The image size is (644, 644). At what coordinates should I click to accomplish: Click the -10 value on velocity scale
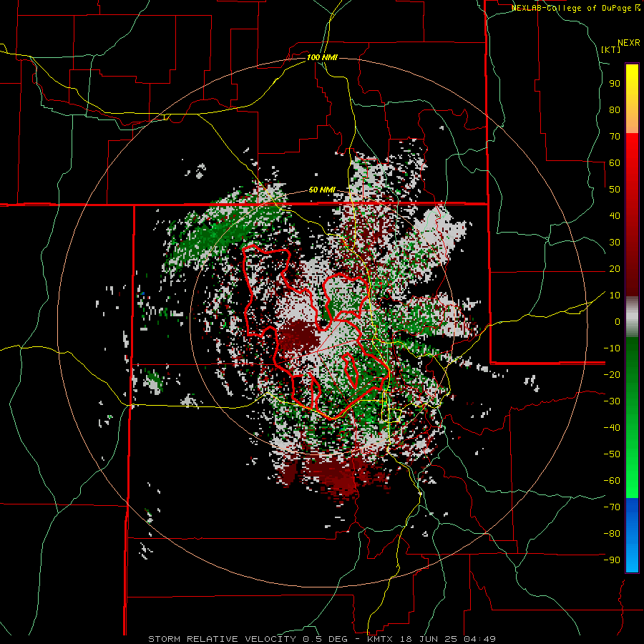coord(612,348)
